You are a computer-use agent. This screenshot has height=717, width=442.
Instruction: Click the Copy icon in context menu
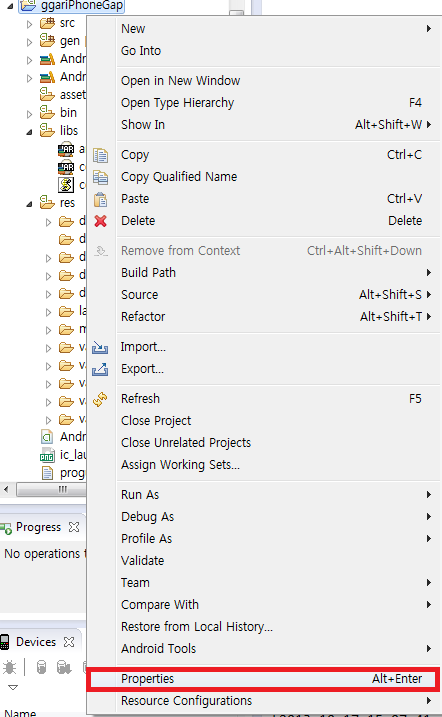[100, 155]
